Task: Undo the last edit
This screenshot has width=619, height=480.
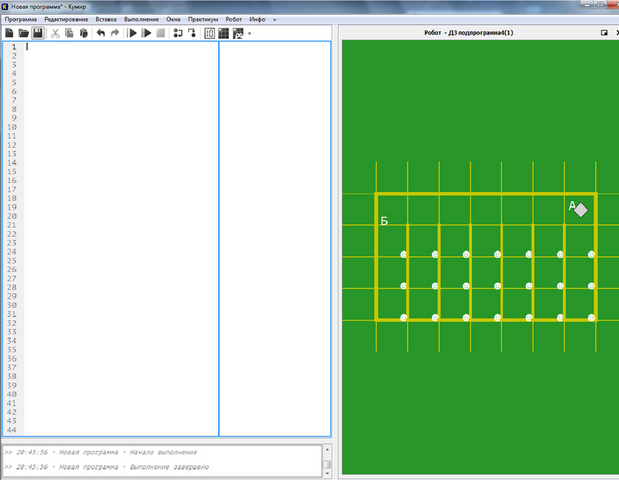Action: (x=101, y=33)
